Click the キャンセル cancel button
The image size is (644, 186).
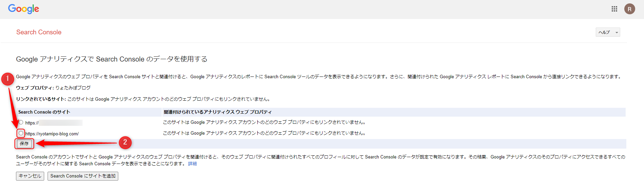pyautogui.click(x=30, y=176)
